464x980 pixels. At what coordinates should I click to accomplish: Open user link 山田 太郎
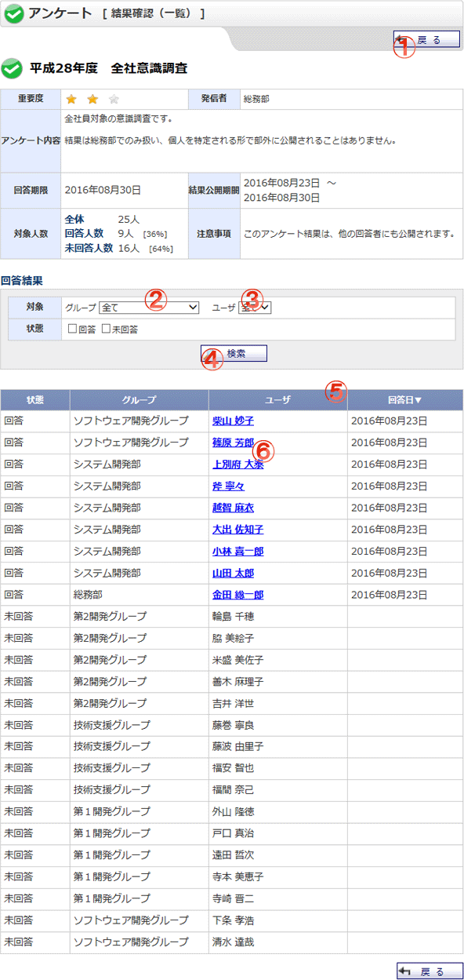233,574
